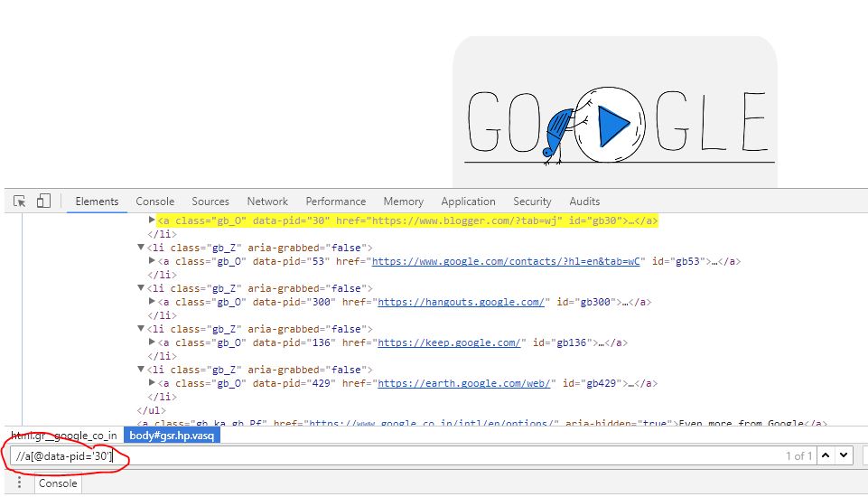Select the body#gsr.hp.vasq breadcrumb
The width and height of the screenshot is (868, 497).
[172, 436]
